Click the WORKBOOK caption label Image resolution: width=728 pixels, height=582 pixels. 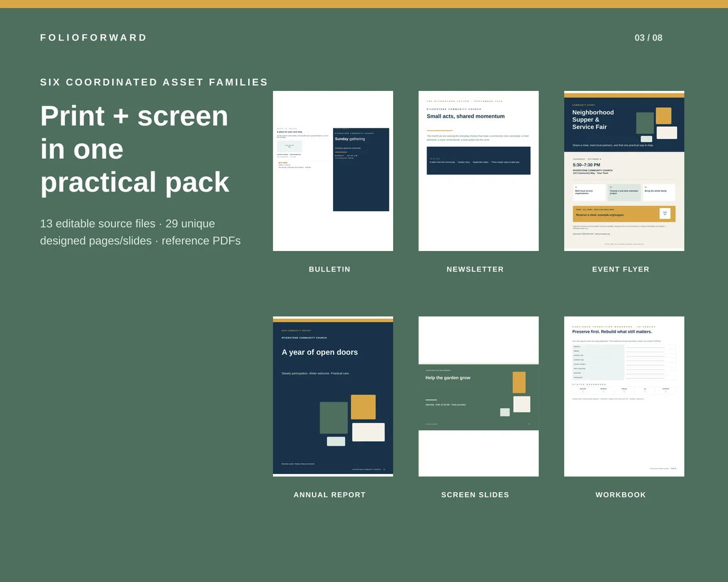tap(621, 495)
